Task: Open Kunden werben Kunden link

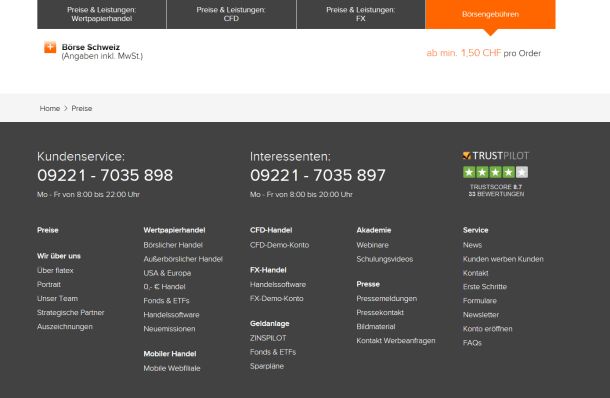Action: (x=503, y=259)
